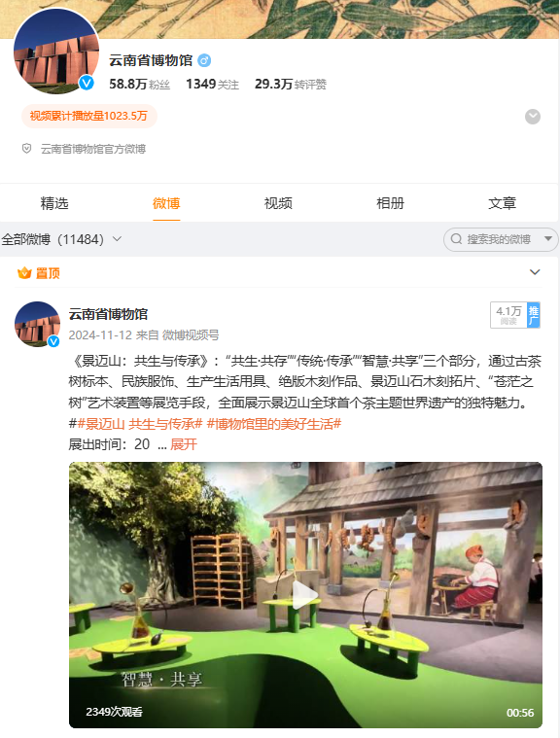Click the 4.1万 阅读 推广 button
This screenshot has width=560, height=738.
click(x=515, y=315)
